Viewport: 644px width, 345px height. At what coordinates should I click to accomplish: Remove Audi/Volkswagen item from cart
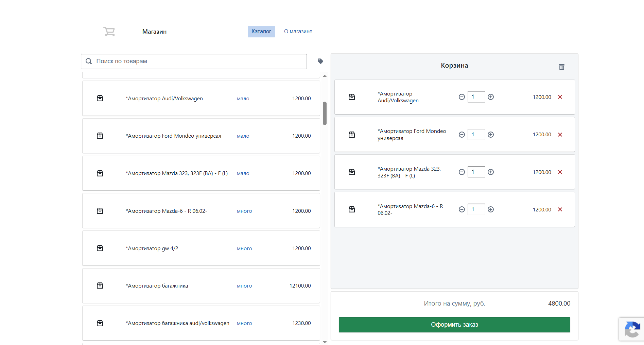[x=560, y=97]
